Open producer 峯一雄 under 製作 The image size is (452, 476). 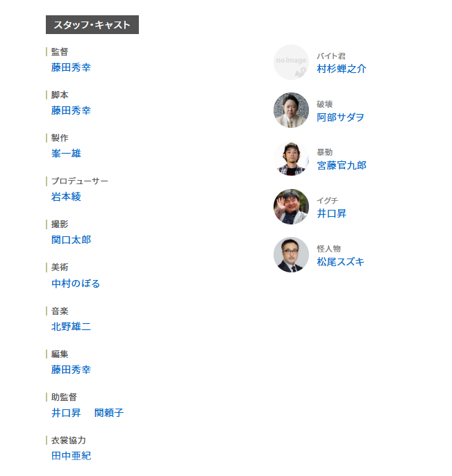tap(66, 154)
